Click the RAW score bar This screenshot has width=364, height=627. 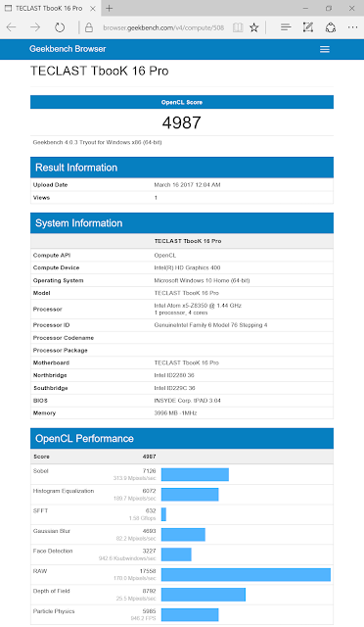[247, 575]
